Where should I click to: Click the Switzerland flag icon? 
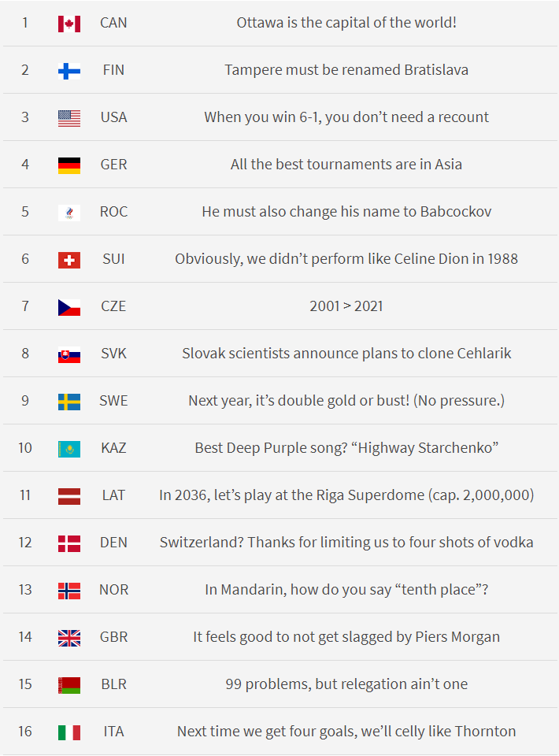point(69,260)
